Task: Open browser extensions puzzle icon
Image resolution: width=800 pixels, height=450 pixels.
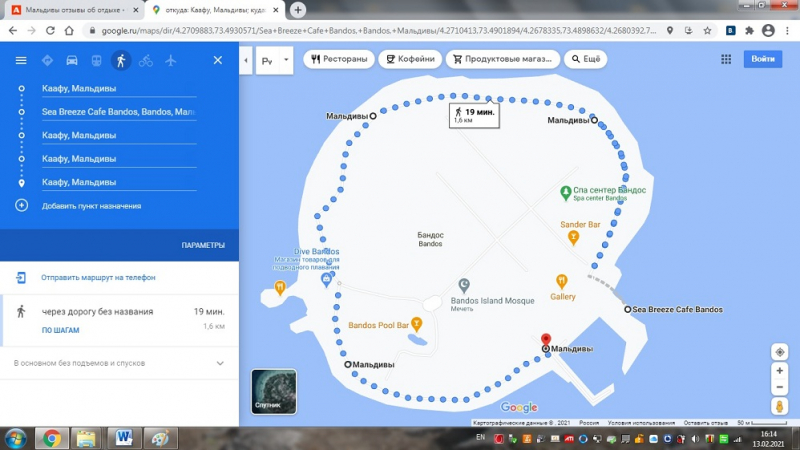Action: point(749,31)
